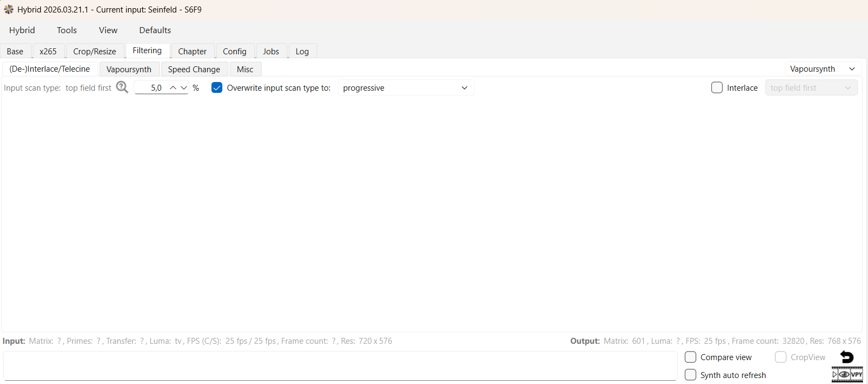Decrease the 5,0 percent value
This screenshot has width=868, height=384.
pos(184,87)
